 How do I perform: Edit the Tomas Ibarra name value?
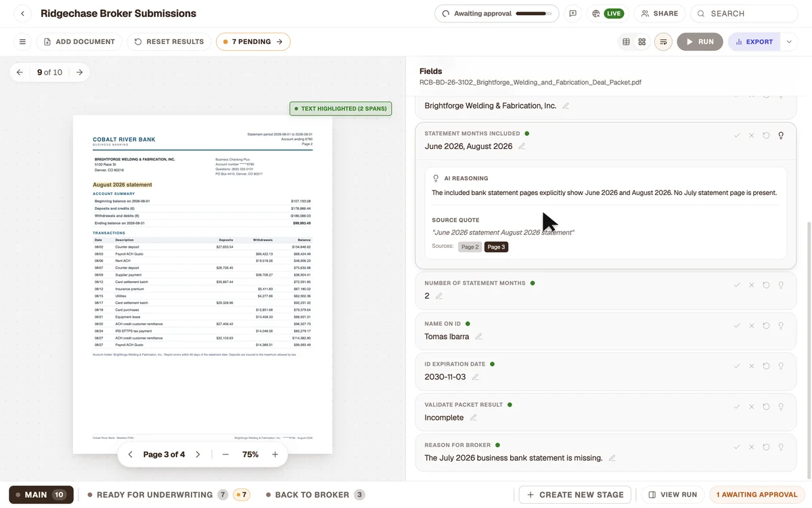pos(479,337)
